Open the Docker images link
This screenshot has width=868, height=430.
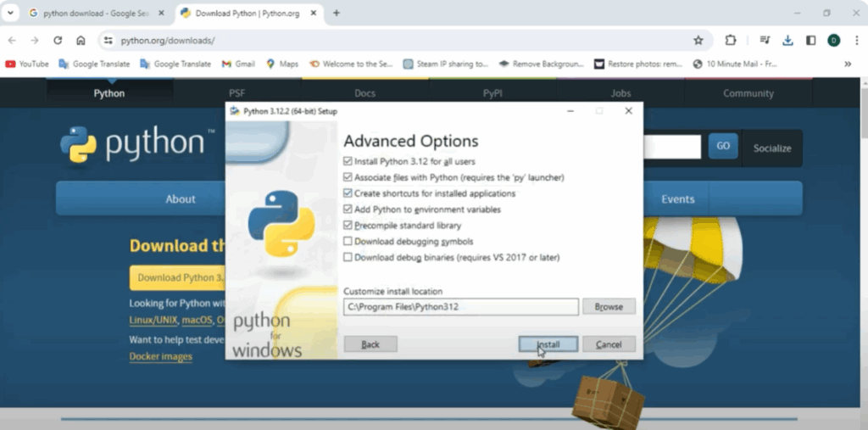click(x=160, y=356)
